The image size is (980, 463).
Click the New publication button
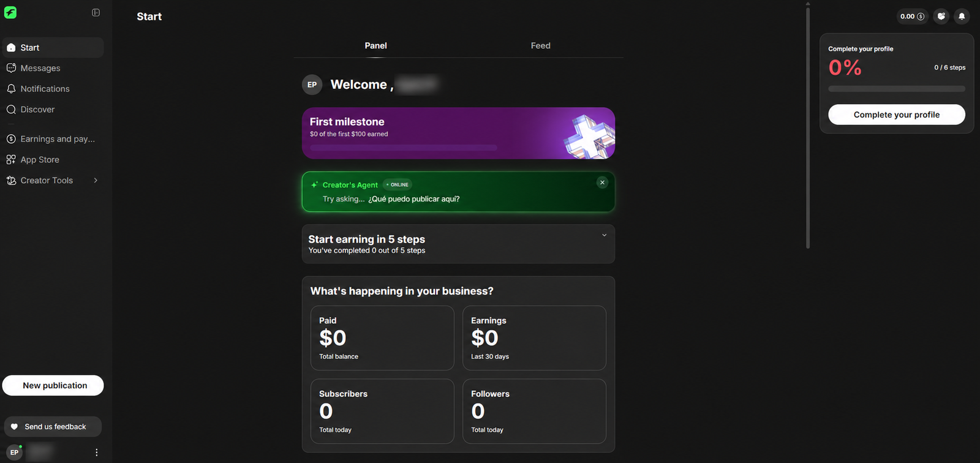coord(53,385)
